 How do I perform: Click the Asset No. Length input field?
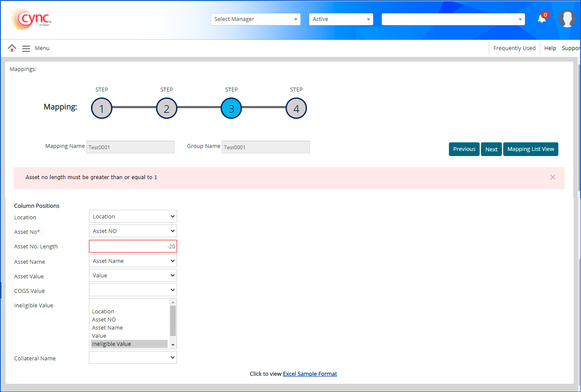click(x=133, y=247)
